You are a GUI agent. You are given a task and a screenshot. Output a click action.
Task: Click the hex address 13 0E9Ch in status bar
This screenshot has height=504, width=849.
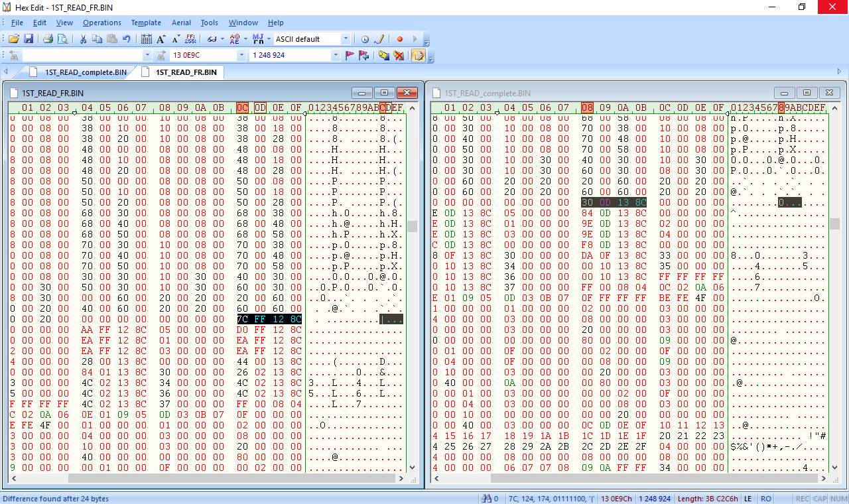[x=617, y=499]
